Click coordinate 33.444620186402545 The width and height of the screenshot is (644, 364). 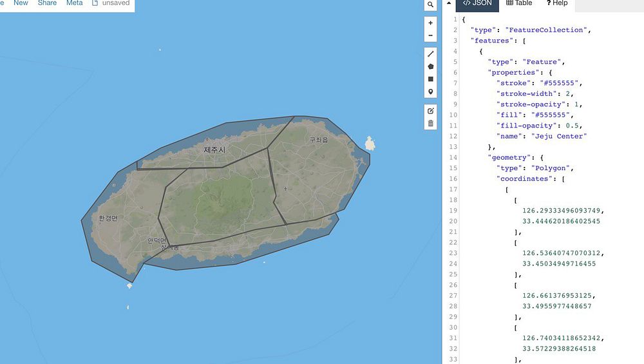[561, 221]
